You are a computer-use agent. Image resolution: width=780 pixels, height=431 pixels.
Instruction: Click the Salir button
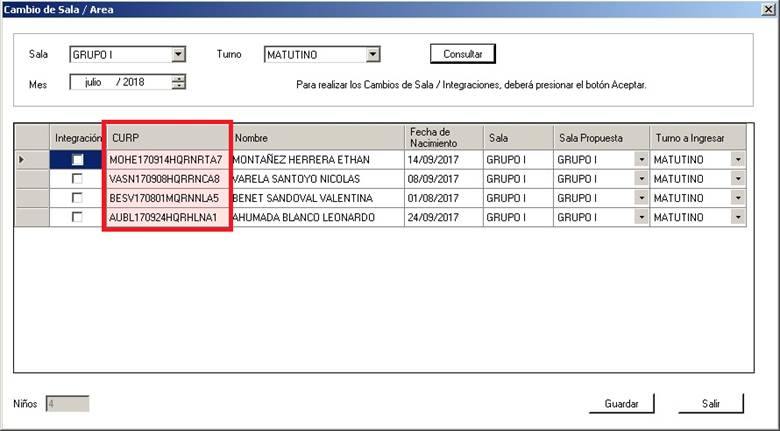click(x=711, y=404)
